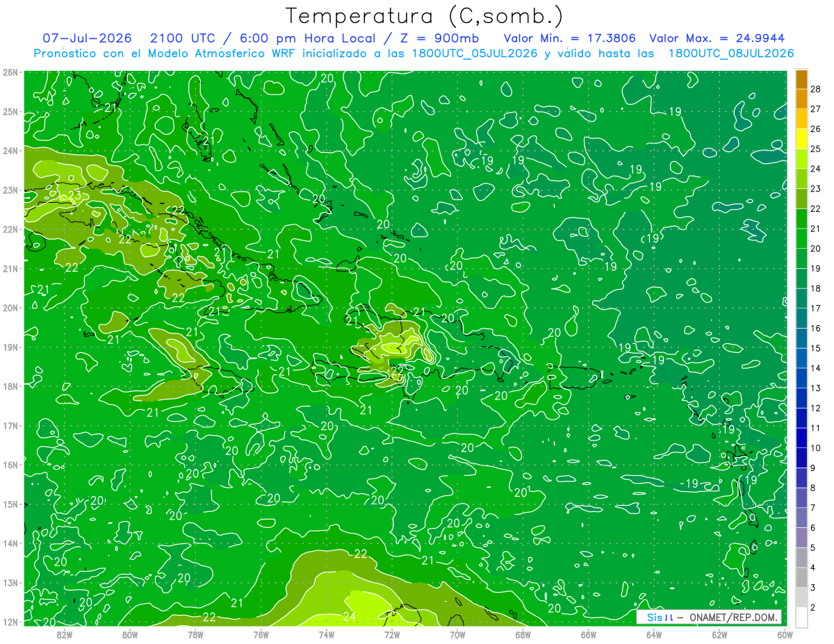Click the '12N' latitude axis label
This screenshot has width=834, height=644.
pyautogui.click(x=10, y=622)
